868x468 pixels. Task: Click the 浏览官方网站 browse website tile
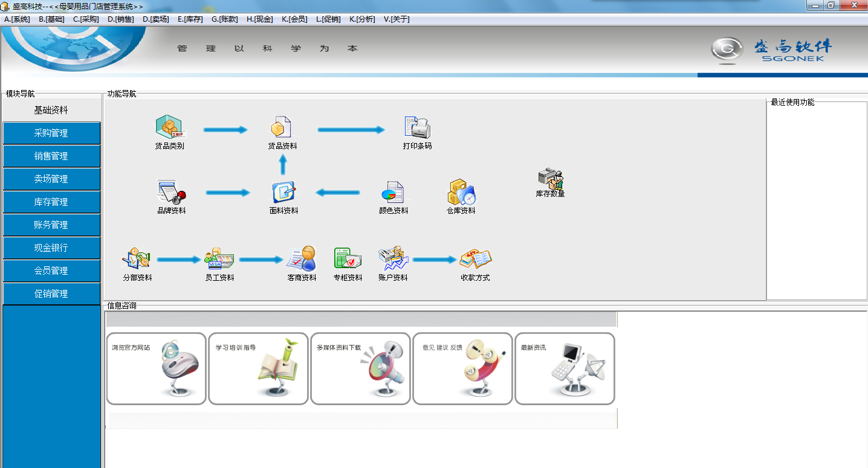pyautogui.click(x=157, y=368)
